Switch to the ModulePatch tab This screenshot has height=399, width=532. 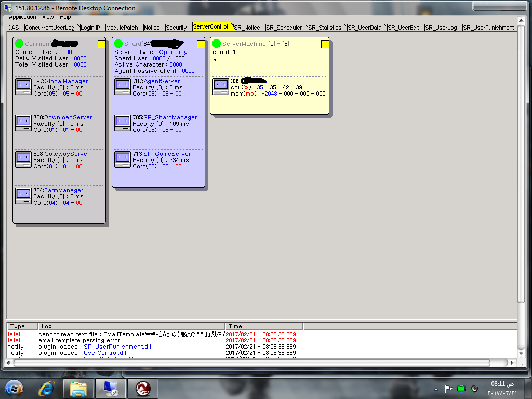(122, 28)
